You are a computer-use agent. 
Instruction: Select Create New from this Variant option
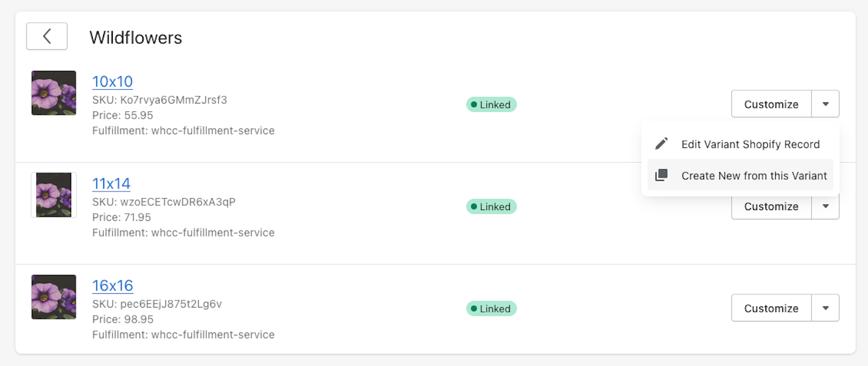click(x=753, y=175)
